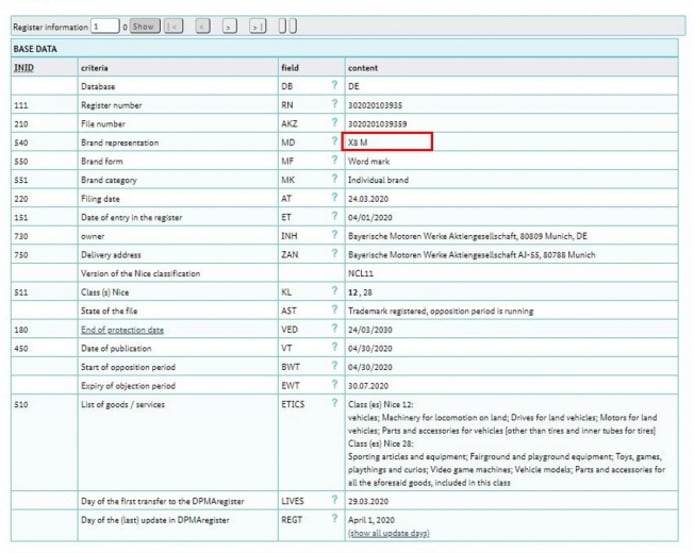Open help icon for ETICS field

pos(335,403)
